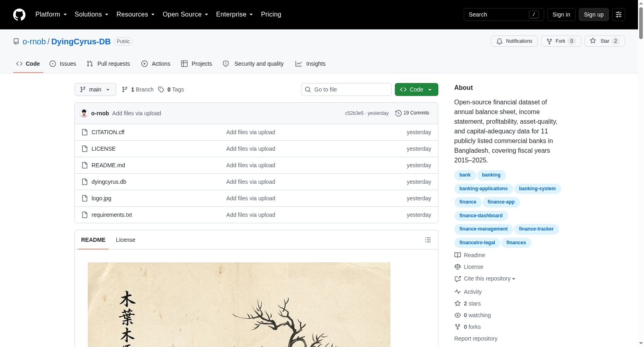Open the Pricing link
Image resolution: width=644 pixels, height=347 pixels.
click(x=271, y=15)
